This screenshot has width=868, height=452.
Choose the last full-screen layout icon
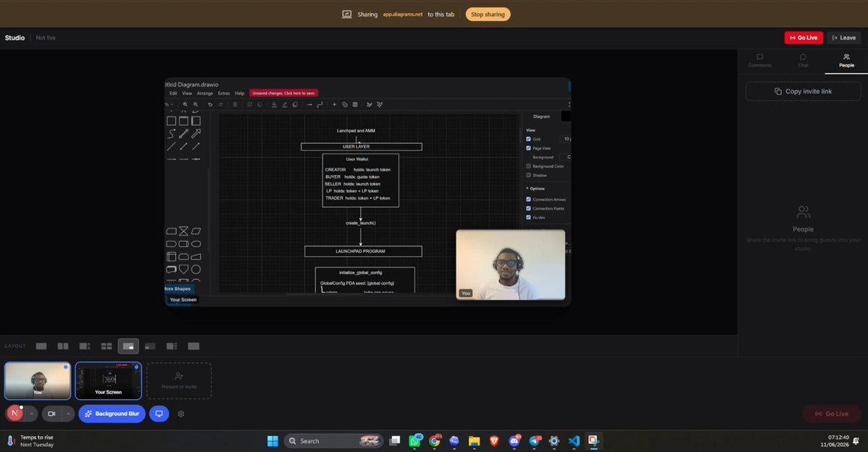click(x=193, y=346)
